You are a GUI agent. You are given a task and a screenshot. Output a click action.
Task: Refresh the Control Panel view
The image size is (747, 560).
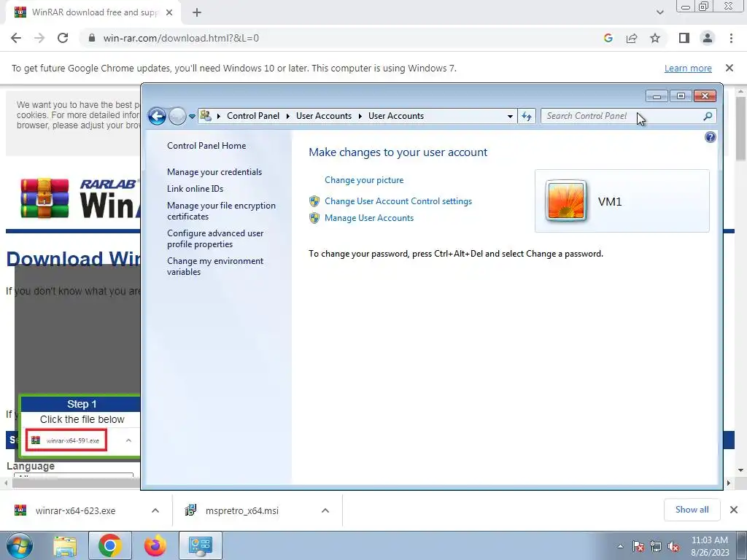click(x=527, y=116)
